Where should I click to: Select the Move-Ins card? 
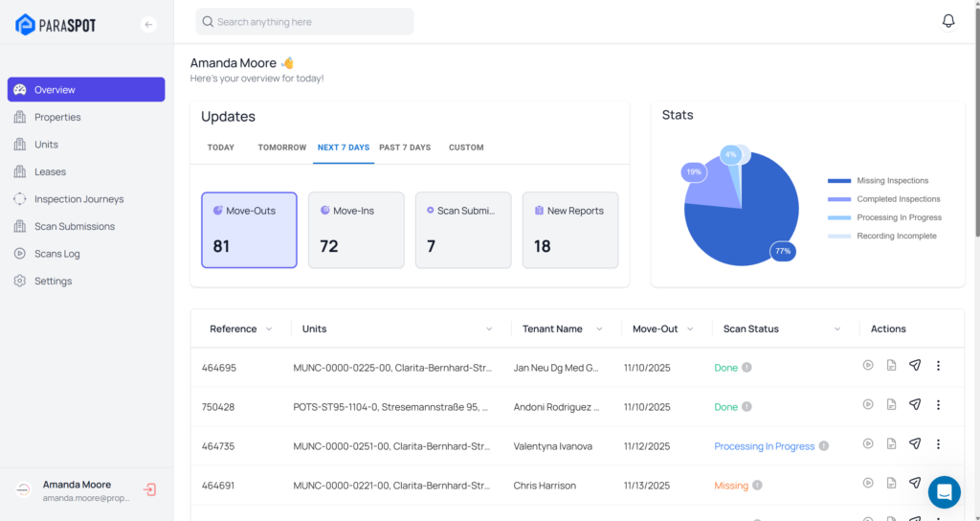(x=356, y=230)
